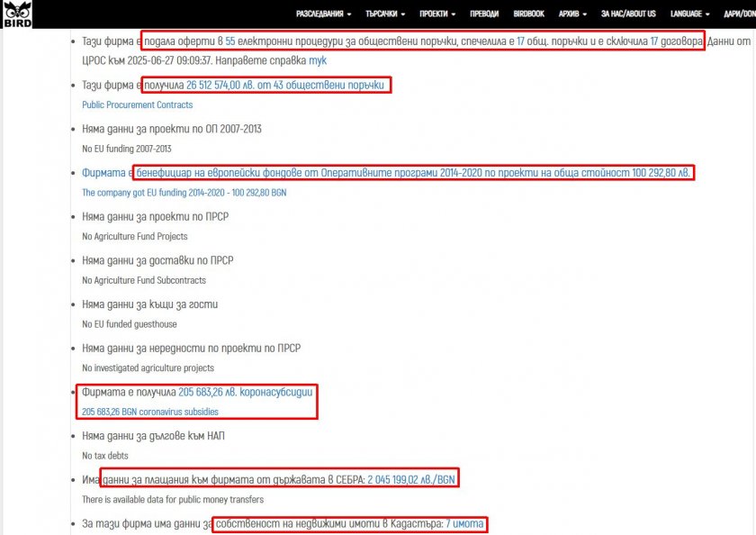
Task: Go to the Преводи page
Action: [483, 14]
